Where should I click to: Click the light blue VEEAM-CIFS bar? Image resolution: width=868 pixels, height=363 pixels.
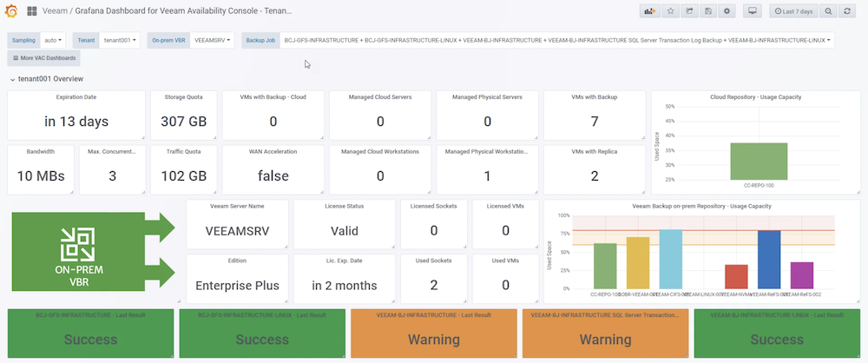pyautogui.click(x=670, y=259)
